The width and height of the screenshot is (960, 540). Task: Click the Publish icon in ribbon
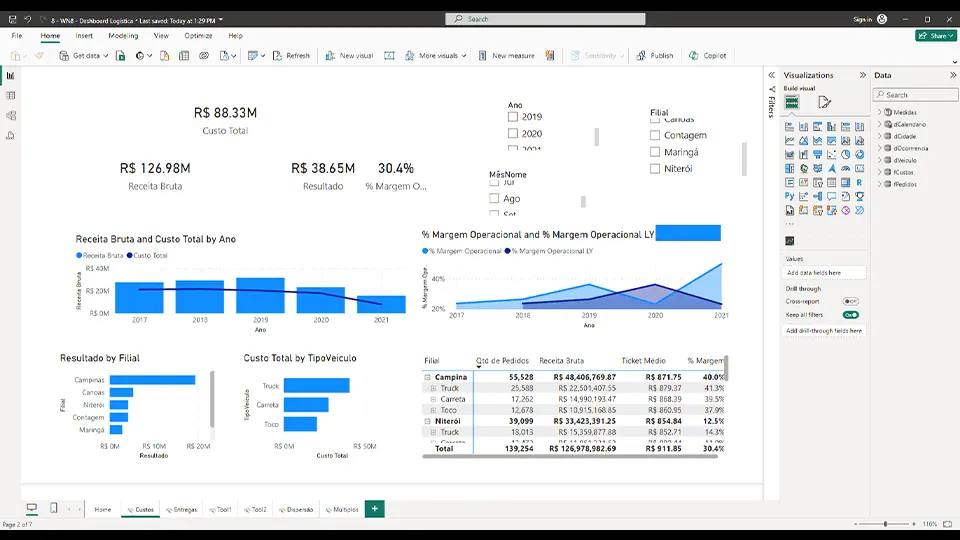[x=641, y=56]
